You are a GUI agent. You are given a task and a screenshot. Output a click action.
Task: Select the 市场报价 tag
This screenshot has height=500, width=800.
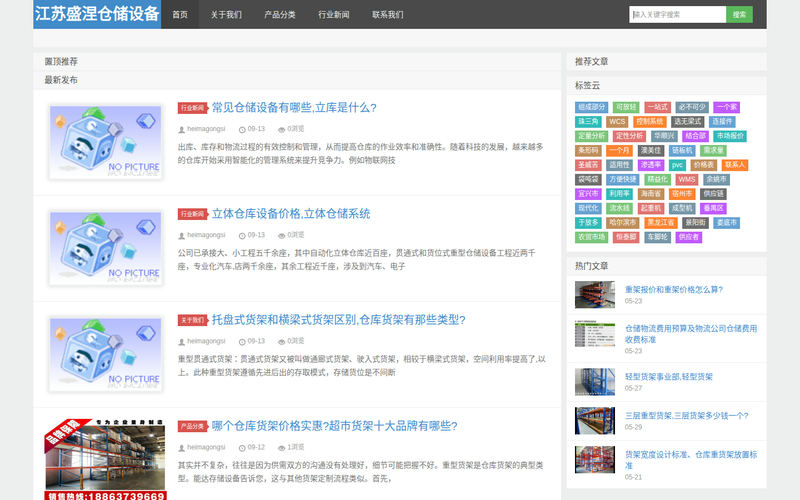click(730, 136)
